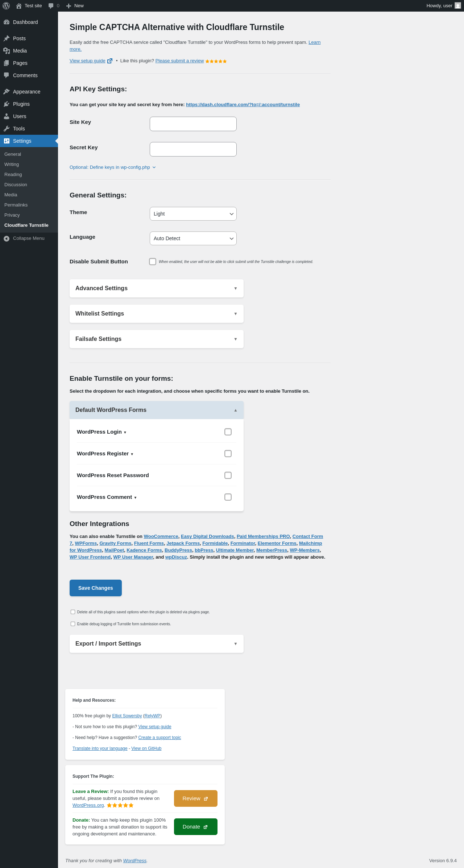This screenshot has width=464, height=868.
Task: Expand the Advanced Settings panel
Action: [157, 288]
